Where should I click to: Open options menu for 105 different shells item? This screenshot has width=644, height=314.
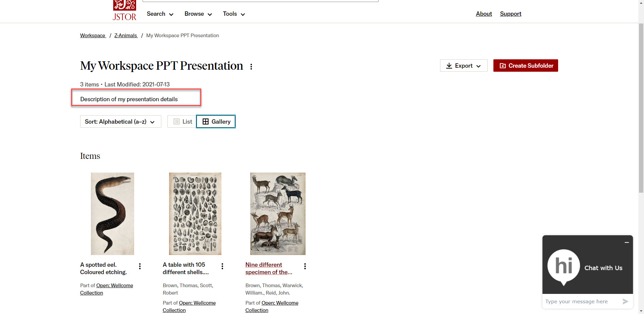pyautogui.click(x=222, y=266)
